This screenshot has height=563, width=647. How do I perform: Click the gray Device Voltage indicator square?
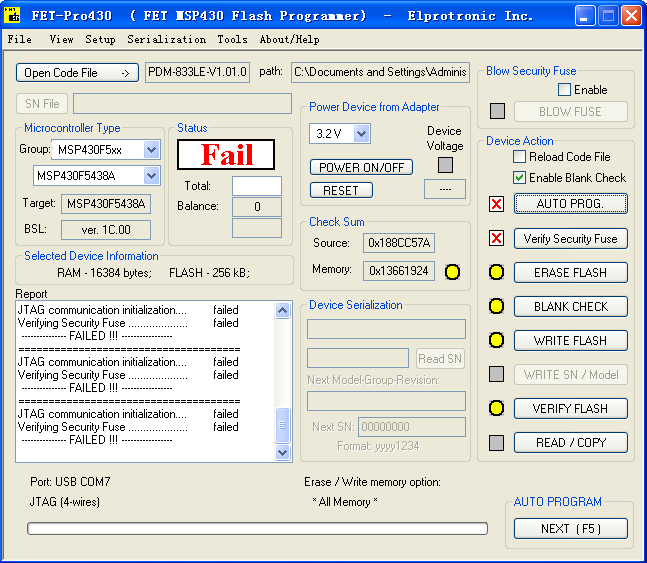(x=445, y=165)
